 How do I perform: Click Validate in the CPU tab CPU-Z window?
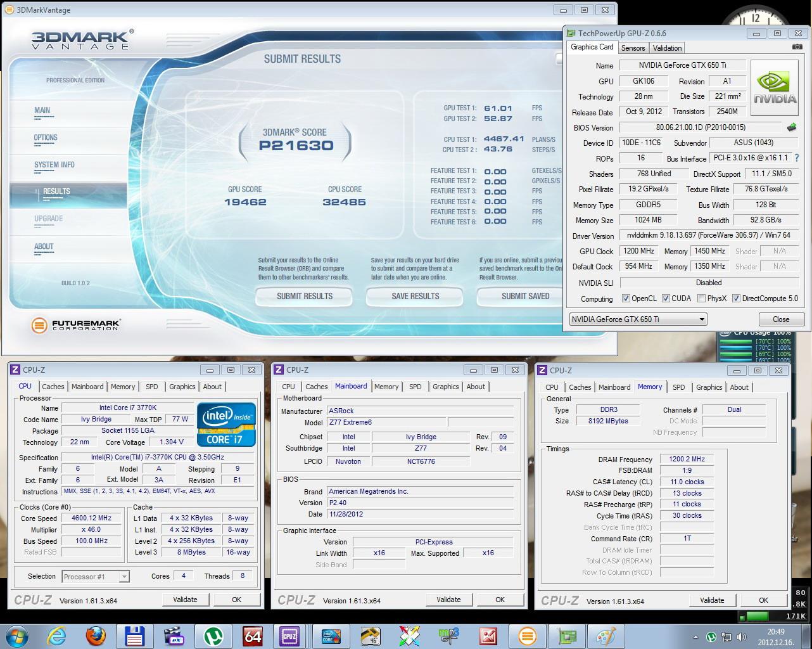pos(185,600)
